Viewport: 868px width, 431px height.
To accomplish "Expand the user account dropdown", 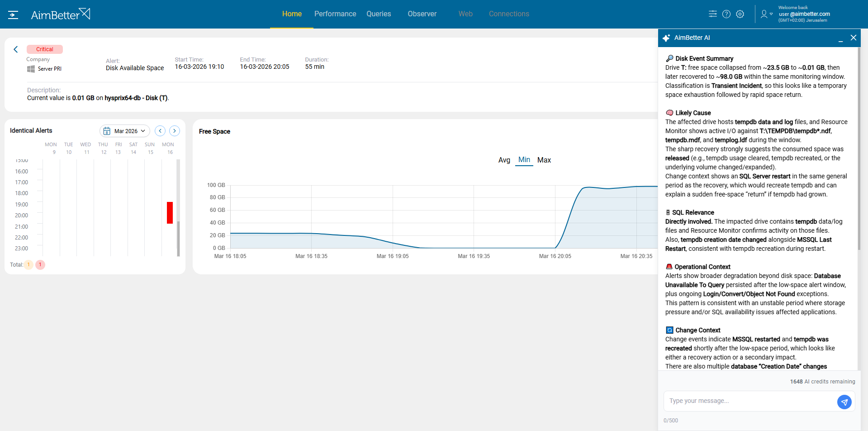I will pos(767,14).
